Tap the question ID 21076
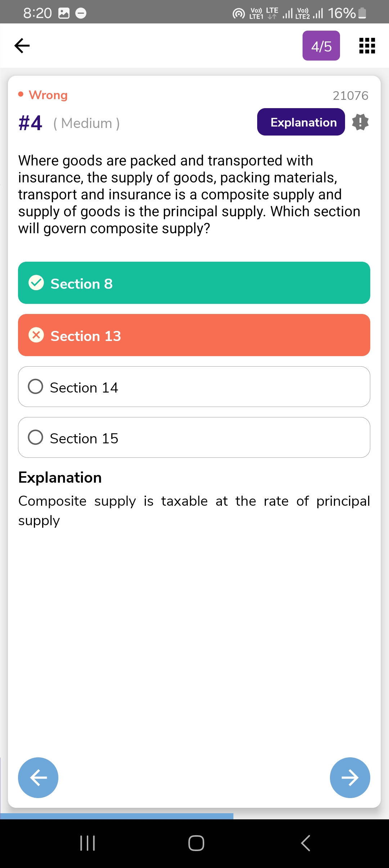Image resolution: width=389 pixels, height=868 pixels. [x=350, y=96]
